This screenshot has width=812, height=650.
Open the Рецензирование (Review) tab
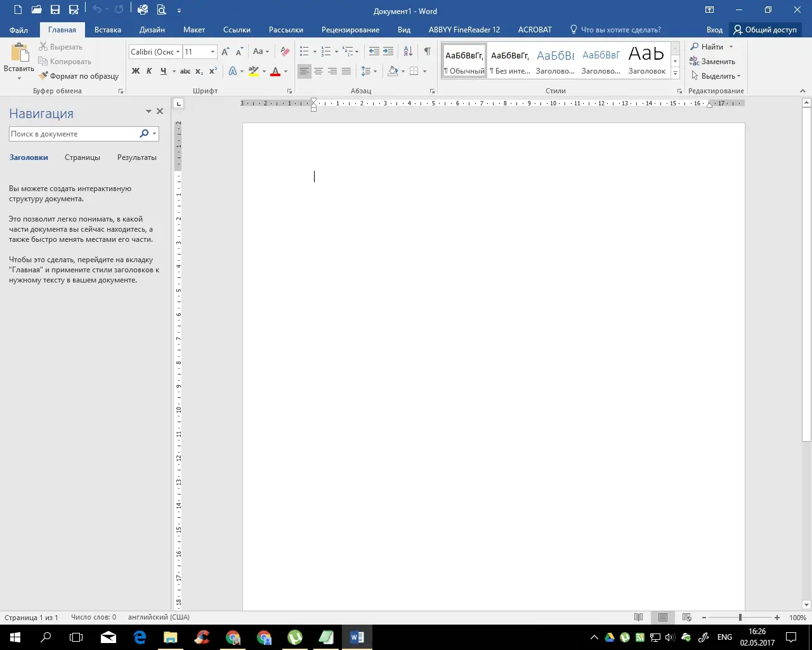[x=350, y=30]
